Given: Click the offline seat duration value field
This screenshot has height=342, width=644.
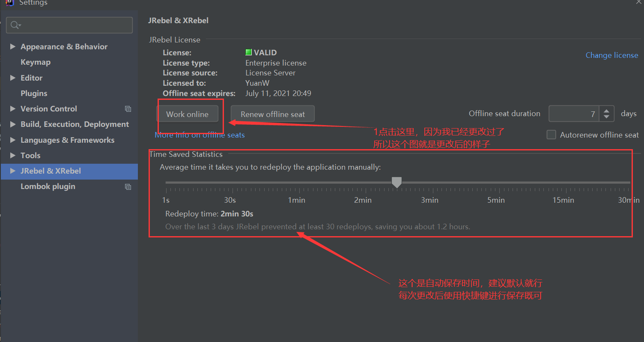Looking at the screenshot, I should 574,114.
